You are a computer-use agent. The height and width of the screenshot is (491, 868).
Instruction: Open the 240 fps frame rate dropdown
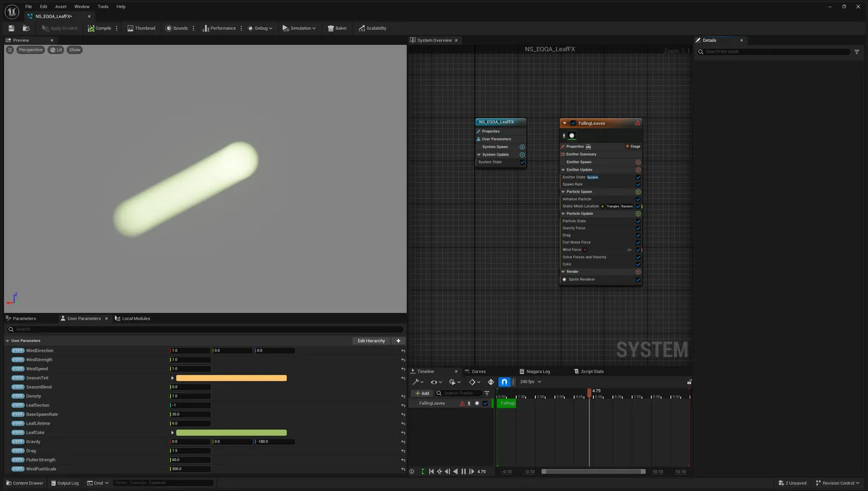point(530,382)
